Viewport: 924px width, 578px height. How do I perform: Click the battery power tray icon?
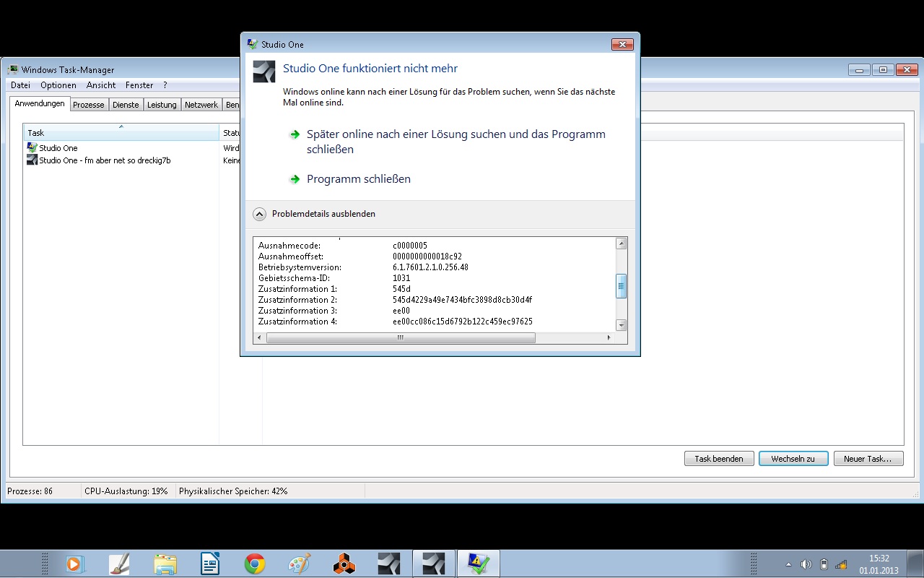tap(824, 564)
